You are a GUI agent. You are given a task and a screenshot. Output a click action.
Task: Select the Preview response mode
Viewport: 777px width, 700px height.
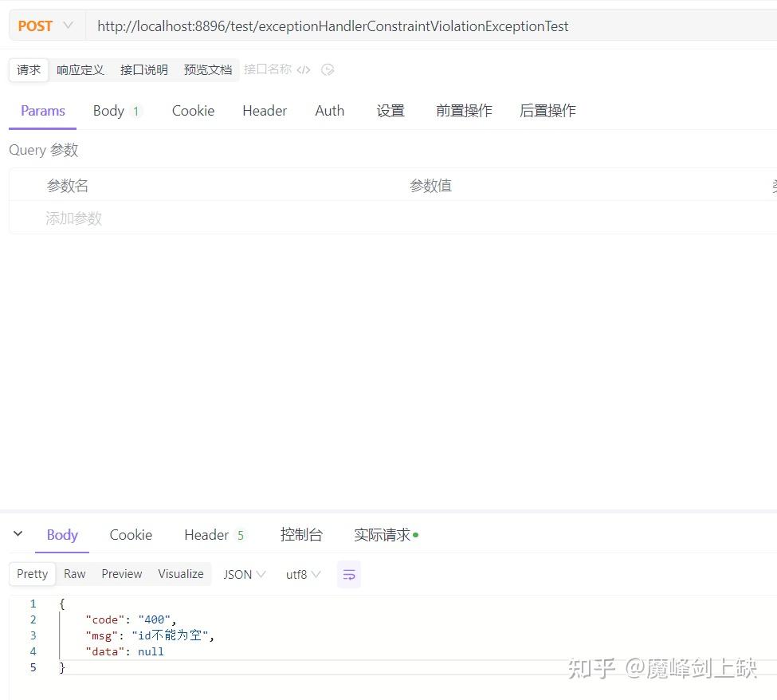point(121,574)
